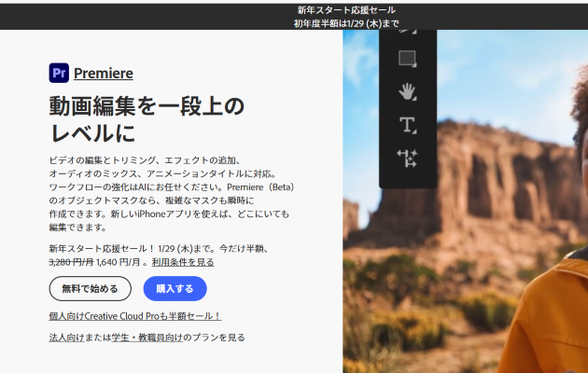
Task: Click the arrows-and-sparkles tool below Type
Action: pyautogui.click(x=407, y=157)
